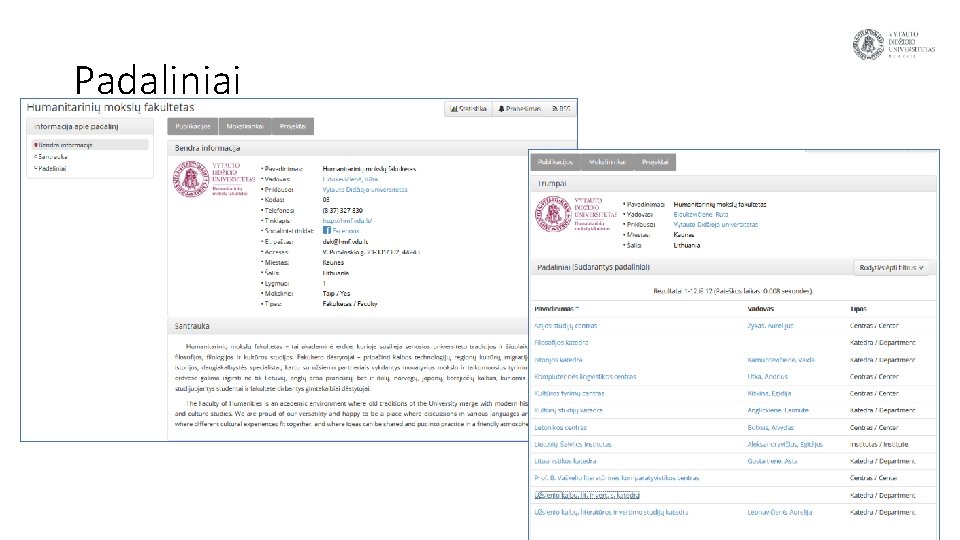960x540 pixels.
Task: Open head Anglickienė, Laimutė link
Action: tap(778, 410)
